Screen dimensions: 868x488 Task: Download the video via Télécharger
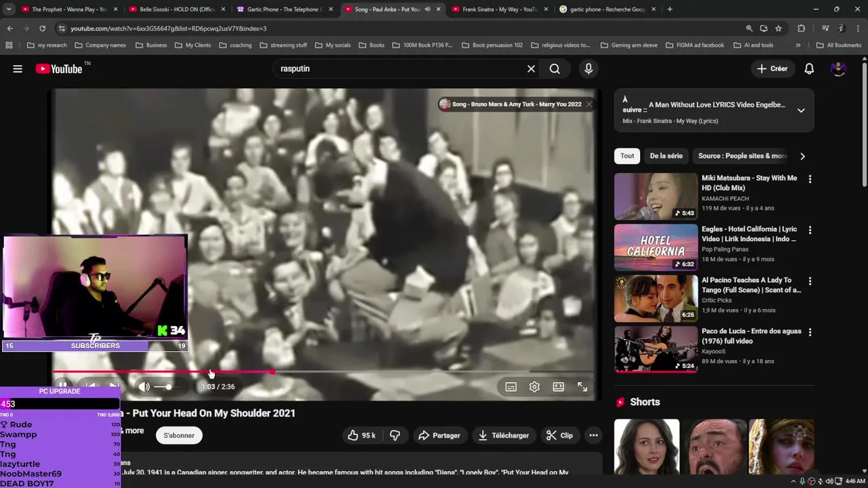[503, 435]
